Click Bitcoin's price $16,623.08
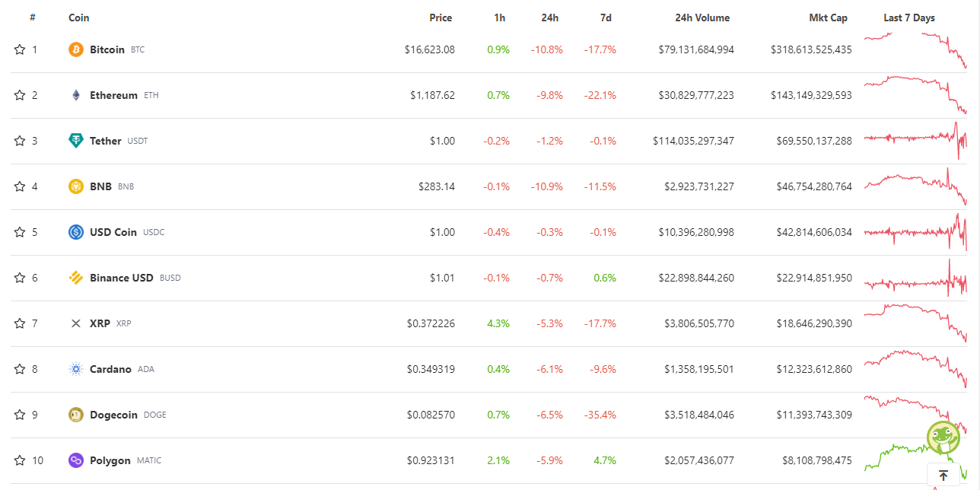980x490 pixels. (x=430, y=49)
